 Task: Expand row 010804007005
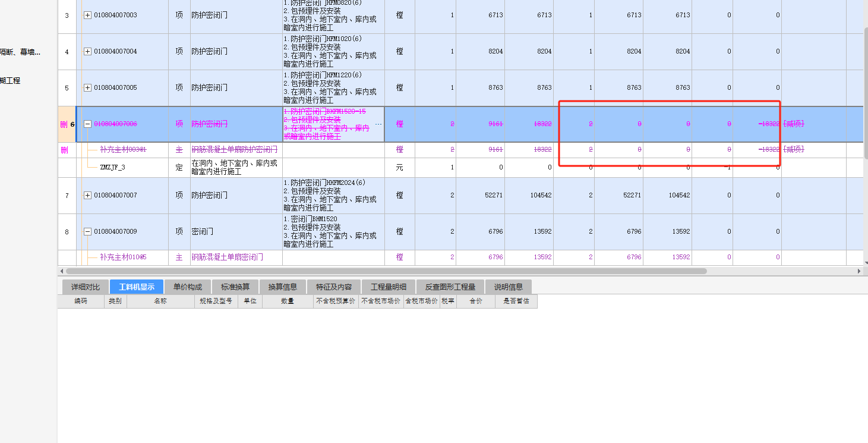[88, 88]
